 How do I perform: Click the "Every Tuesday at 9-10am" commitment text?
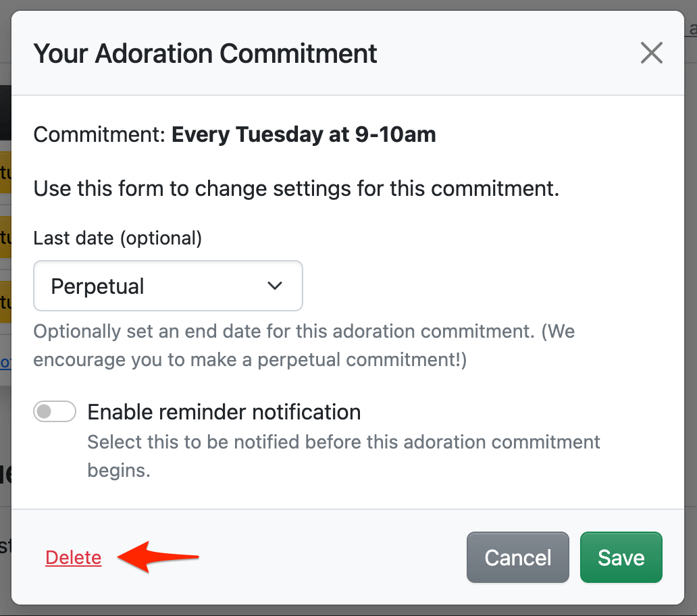303,134
